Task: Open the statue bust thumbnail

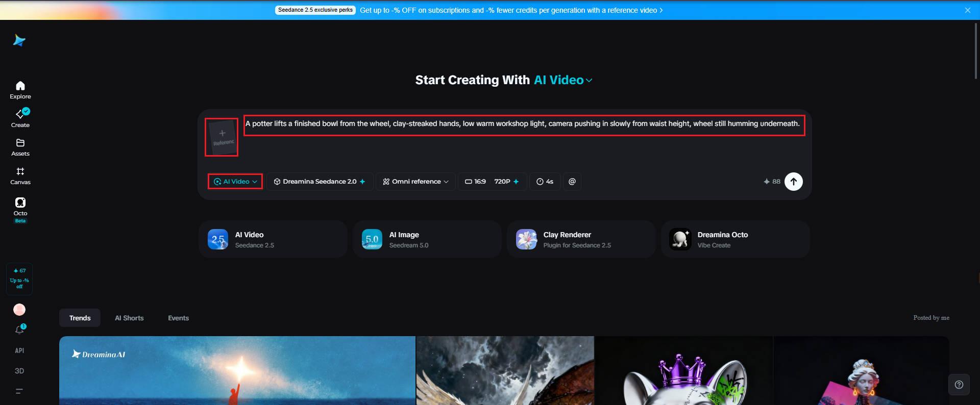Action: [862, 371]
